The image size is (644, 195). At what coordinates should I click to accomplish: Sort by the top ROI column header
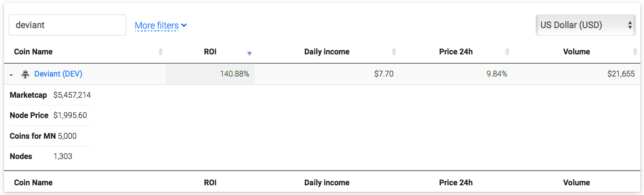click(210, 52)
